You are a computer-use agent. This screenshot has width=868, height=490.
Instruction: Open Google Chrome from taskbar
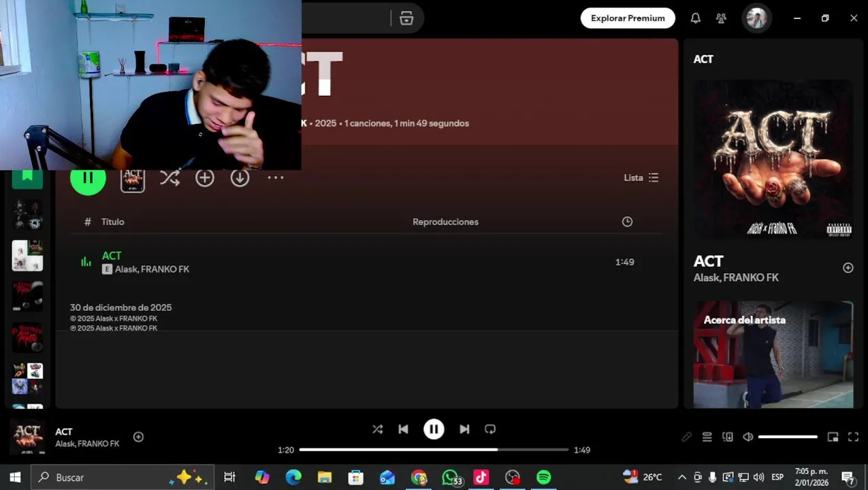[419, 478]
